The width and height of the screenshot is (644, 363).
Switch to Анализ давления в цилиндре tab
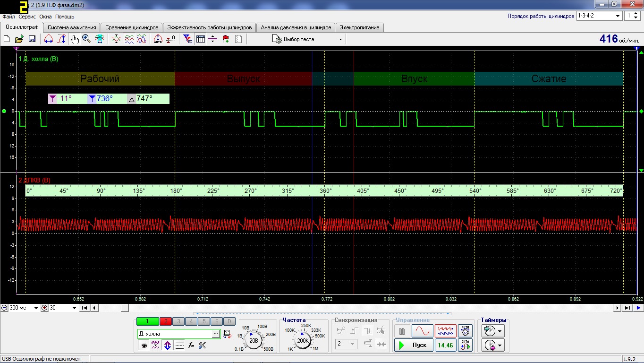tap(296, 27)
